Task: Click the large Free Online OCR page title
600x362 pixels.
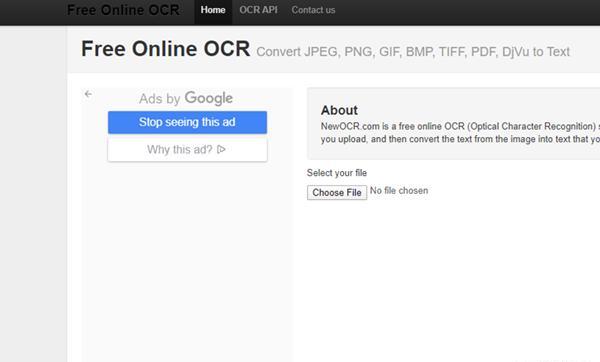Action: tap(166, 49)
